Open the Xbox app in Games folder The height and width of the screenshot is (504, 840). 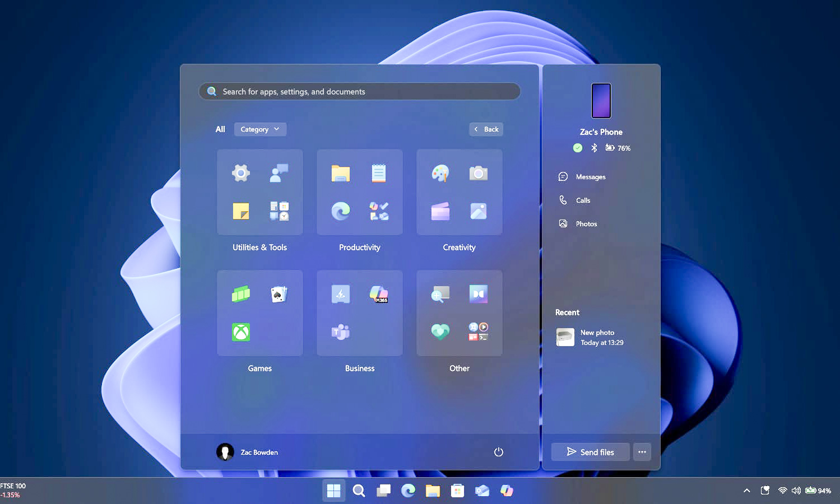(x=240, y=332)
